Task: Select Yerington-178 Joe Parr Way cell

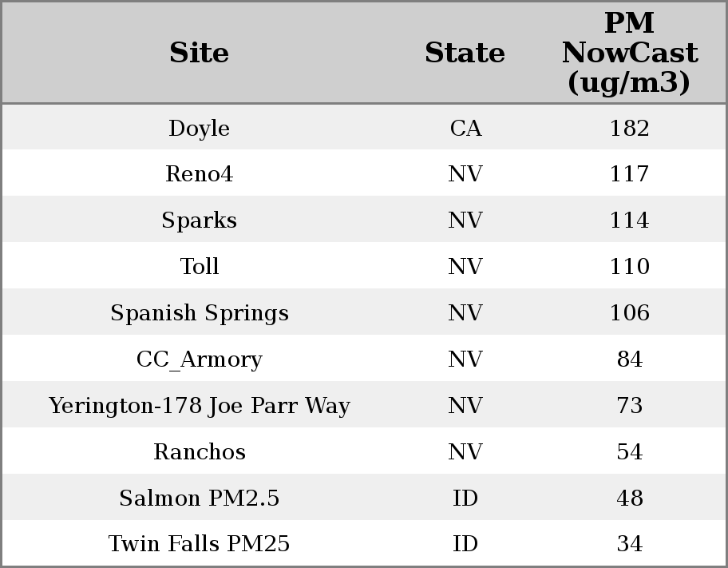Action: tap(199, 406)
